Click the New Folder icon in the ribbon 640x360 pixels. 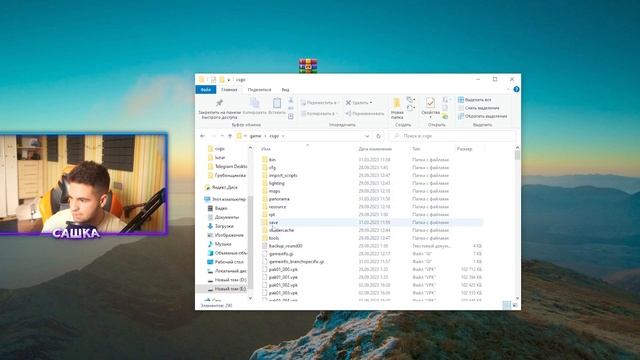coord(397,102)
